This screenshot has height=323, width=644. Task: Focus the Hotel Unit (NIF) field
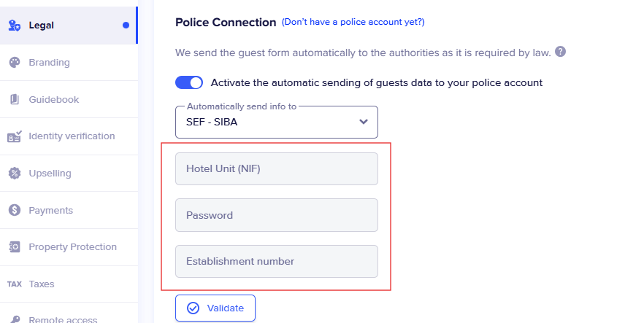[277, 169]
